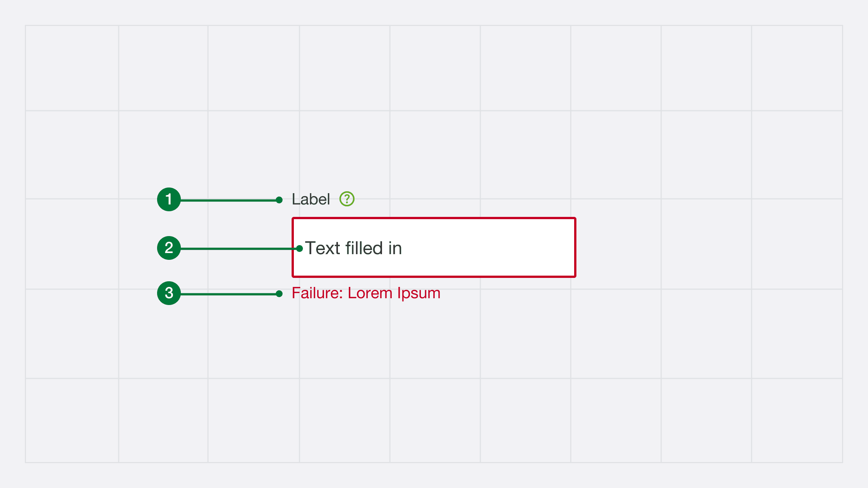Click the Label text above the input
This screenshot has height=488, width=868.
311,199
